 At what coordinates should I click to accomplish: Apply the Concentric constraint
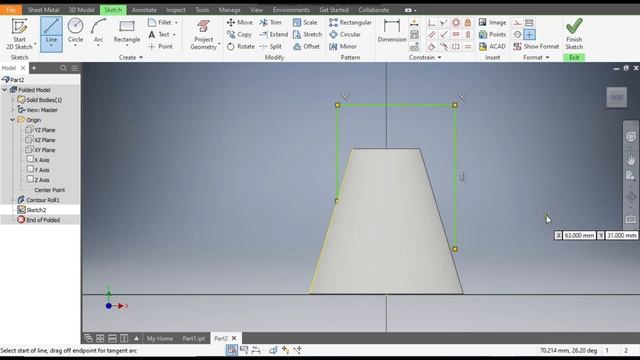click(456, 22)
